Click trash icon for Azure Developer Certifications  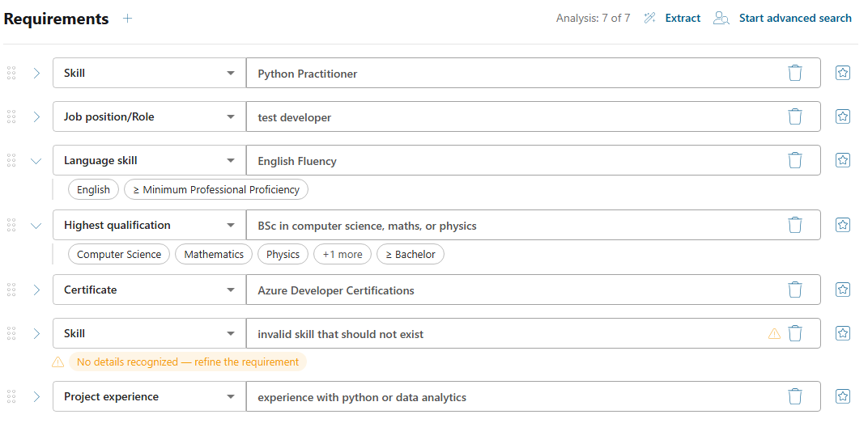(795, 290)
